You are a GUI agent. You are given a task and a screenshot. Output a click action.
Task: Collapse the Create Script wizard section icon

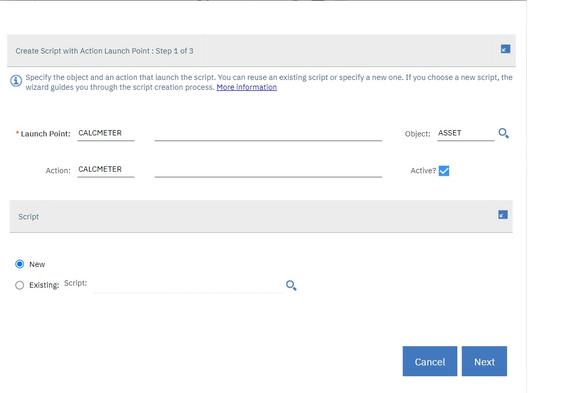505,49
